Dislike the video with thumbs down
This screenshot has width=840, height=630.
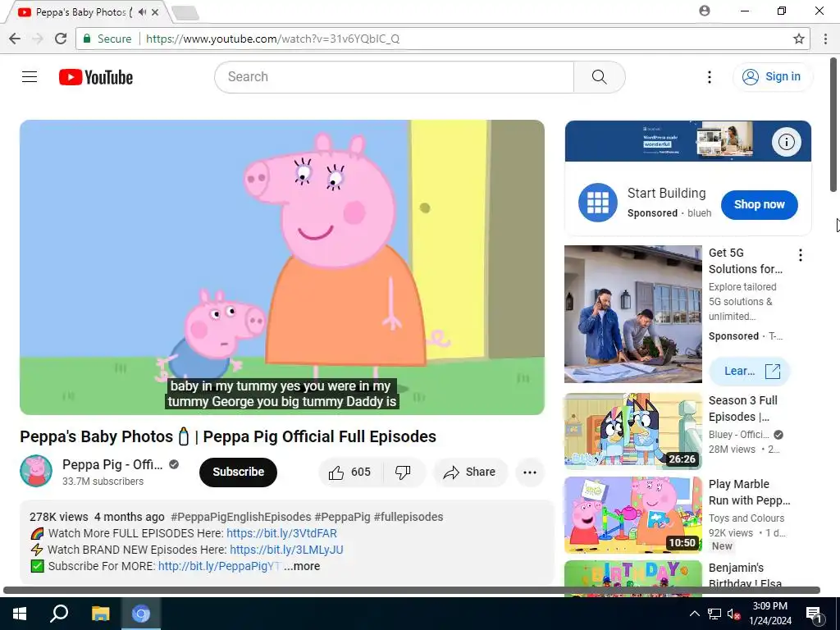(403, 472)
